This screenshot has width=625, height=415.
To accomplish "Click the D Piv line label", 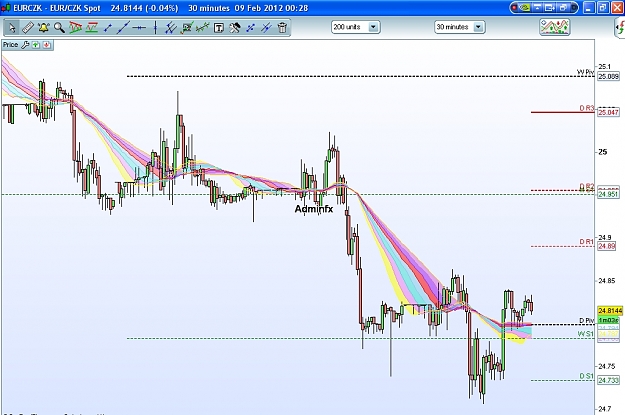I will point(586,320).
